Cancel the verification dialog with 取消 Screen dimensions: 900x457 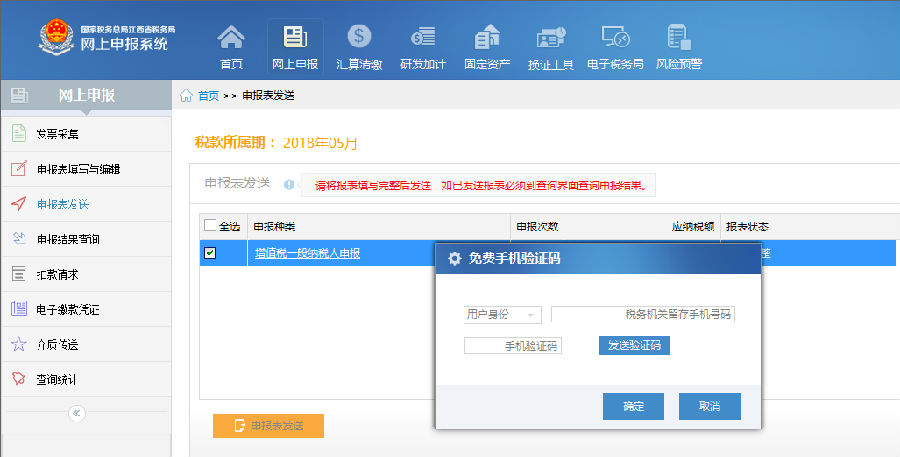click(x=709, y=406)
